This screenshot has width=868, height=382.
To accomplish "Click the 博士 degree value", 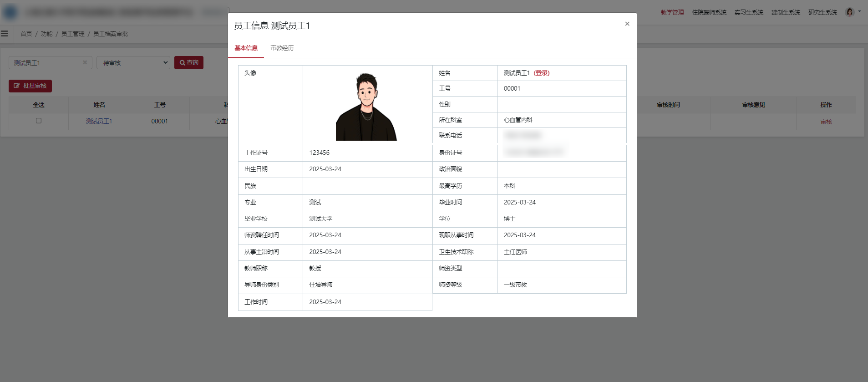I will click(x=509, y=219).
